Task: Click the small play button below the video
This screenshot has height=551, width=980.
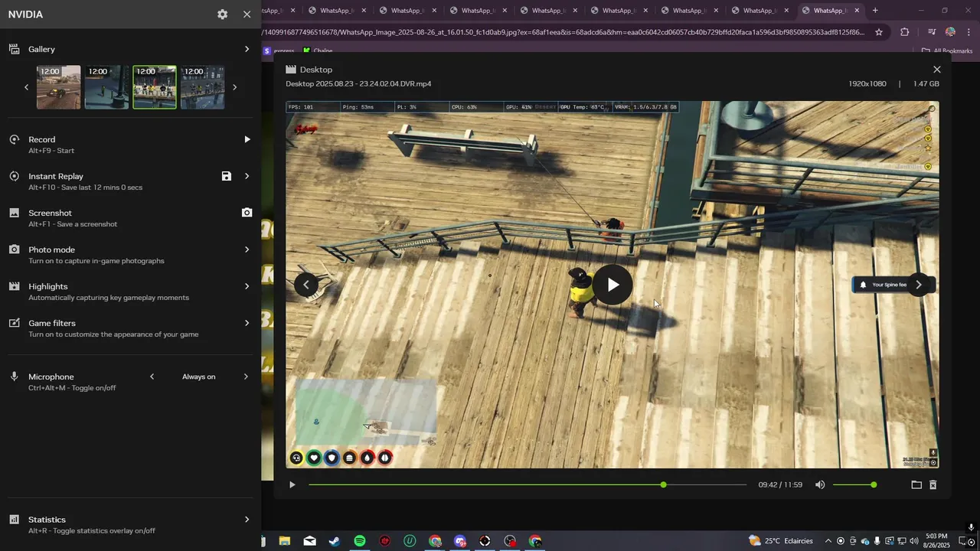Action: 292,484
